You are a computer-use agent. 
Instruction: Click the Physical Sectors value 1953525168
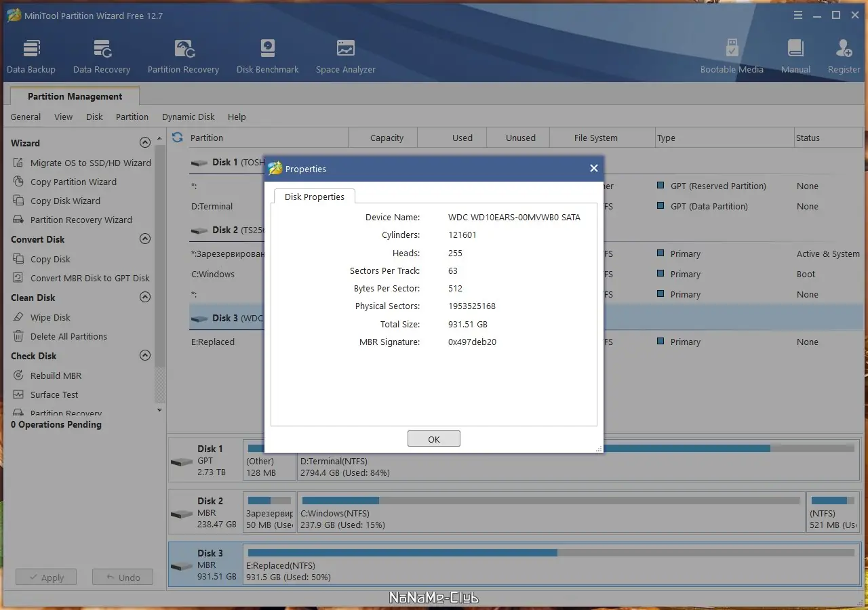(x=472, y=306)
